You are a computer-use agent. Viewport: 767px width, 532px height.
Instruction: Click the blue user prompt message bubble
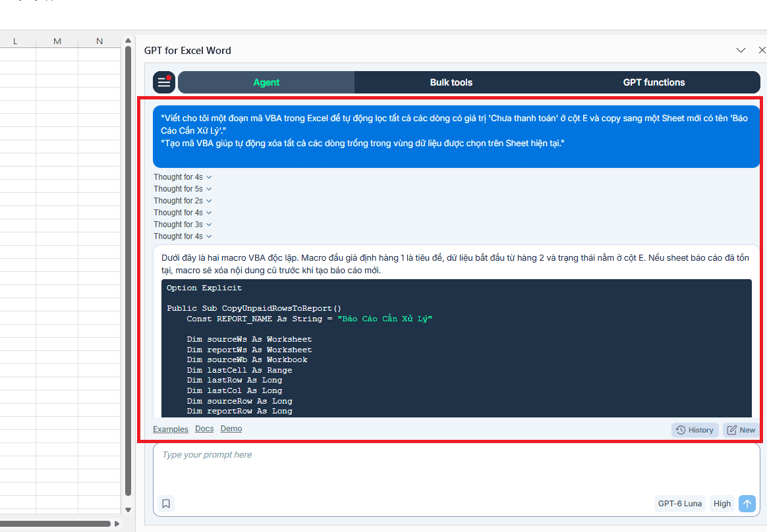click(x=456, y=136)
